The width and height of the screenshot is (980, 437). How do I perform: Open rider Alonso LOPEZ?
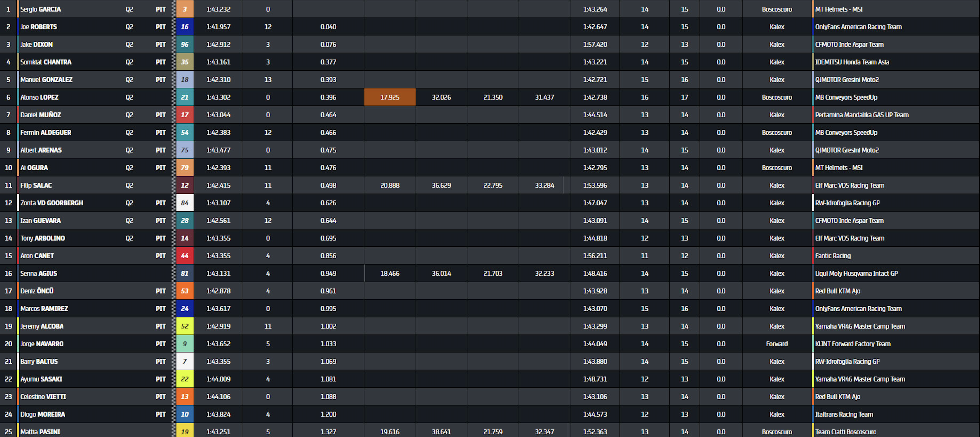point(39,97)
